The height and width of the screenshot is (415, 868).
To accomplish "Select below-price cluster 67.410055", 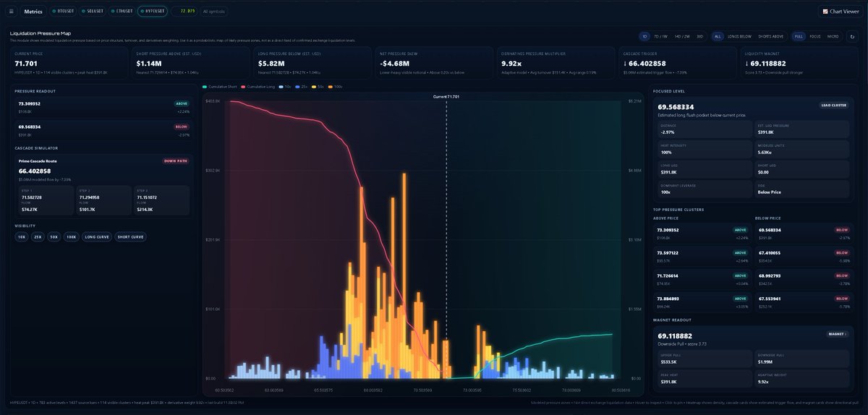I will 804,256.
